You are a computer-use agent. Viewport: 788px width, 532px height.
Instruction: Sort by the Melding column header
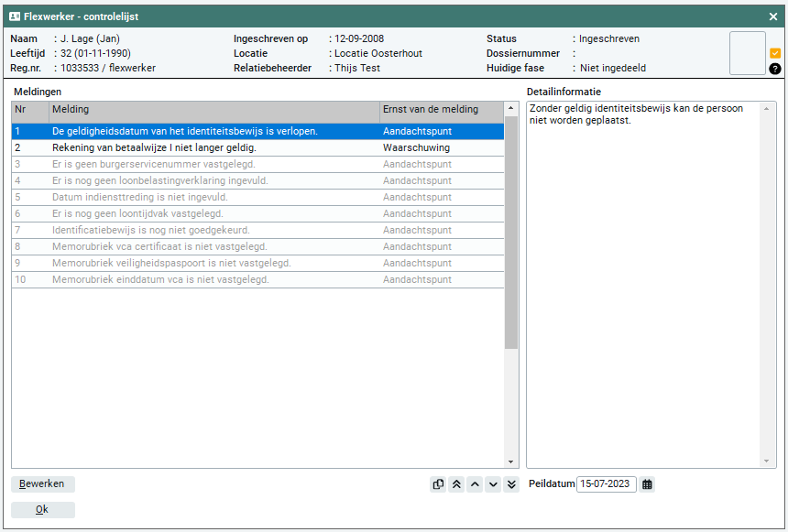(213, 110)
